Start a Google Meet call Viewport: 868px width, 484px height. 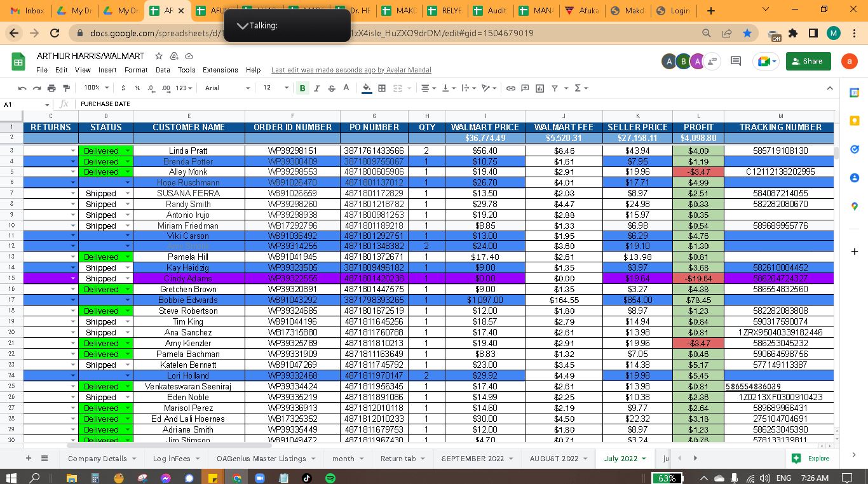[765, 61]
